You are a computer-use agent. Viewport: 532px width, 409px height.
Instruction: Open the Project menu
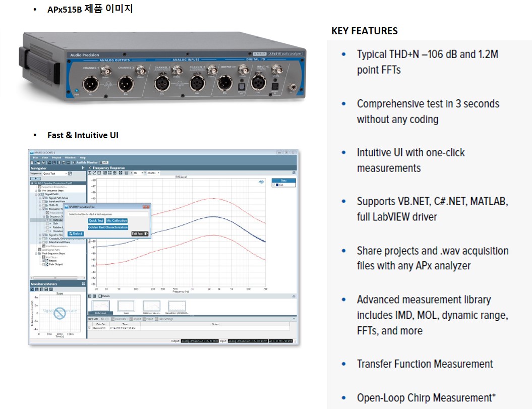click(56, 158)
